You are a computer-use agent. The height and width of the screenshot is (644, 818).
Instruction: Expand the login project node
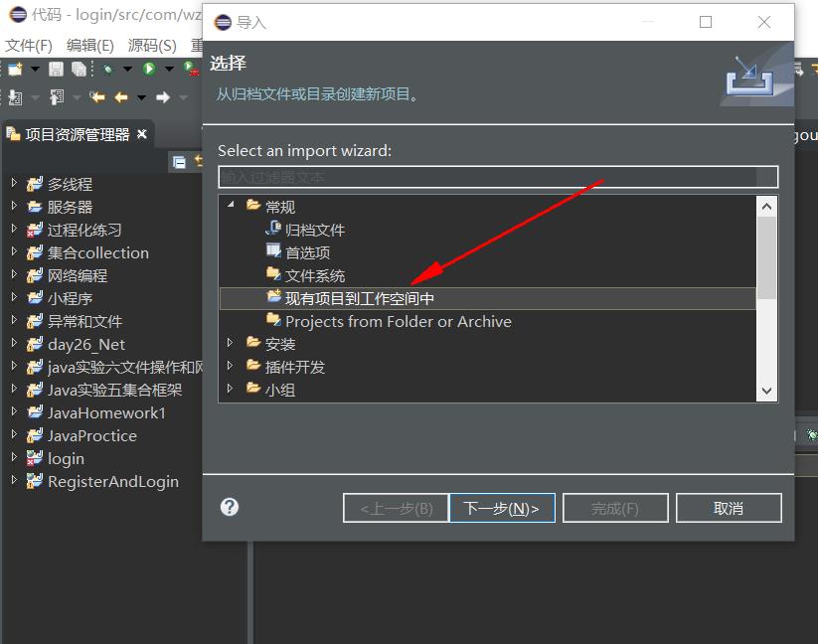tap(14, 457)
